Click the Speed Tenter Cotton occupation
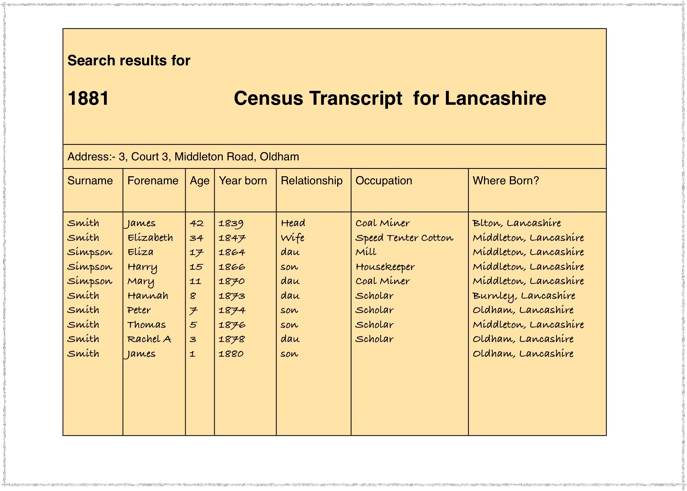 (404, 238)
